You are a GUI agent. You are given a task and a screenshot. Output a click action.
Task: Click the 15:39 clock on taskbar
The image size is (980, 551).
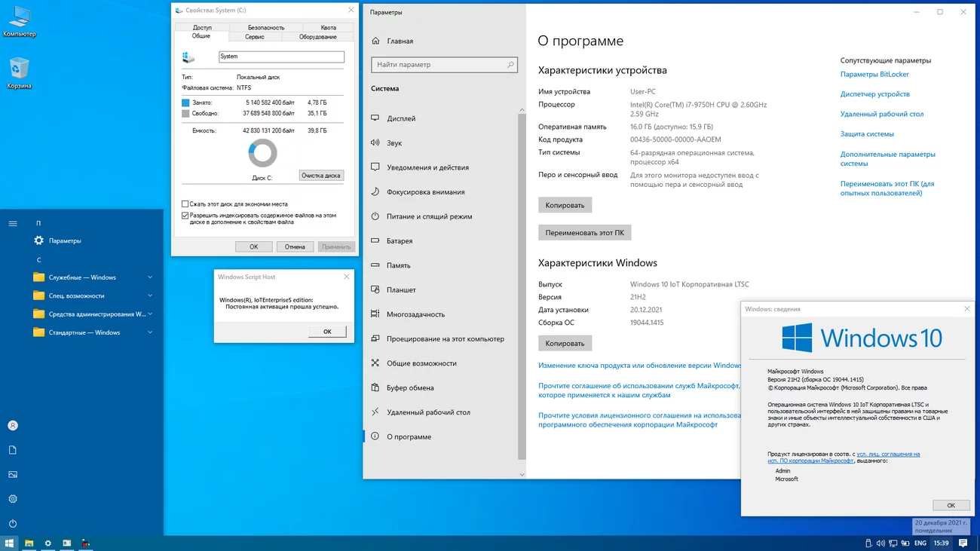click(942, 543)
